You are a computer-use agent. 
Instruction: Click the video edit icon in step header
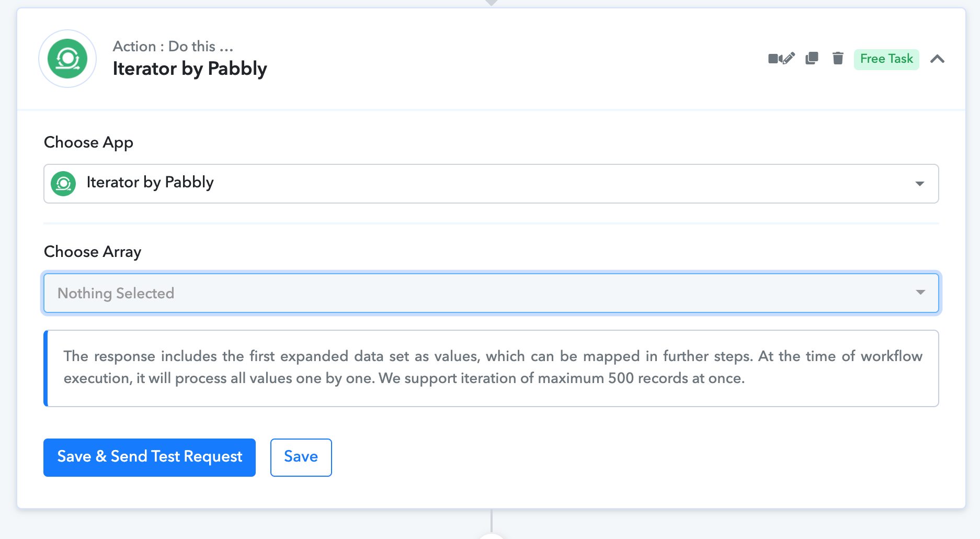click(x=781, y=59)
